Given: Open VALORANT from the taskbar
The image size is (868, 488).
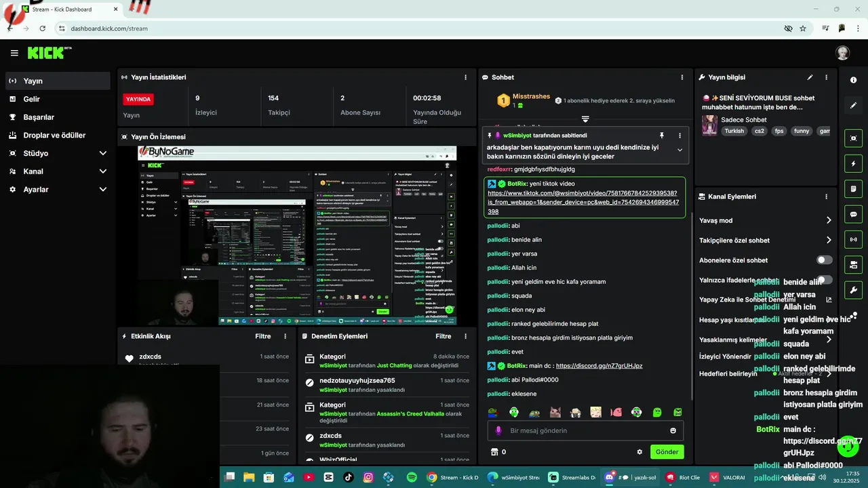Looking at the screenshot, I should click(x=728, y=477).
